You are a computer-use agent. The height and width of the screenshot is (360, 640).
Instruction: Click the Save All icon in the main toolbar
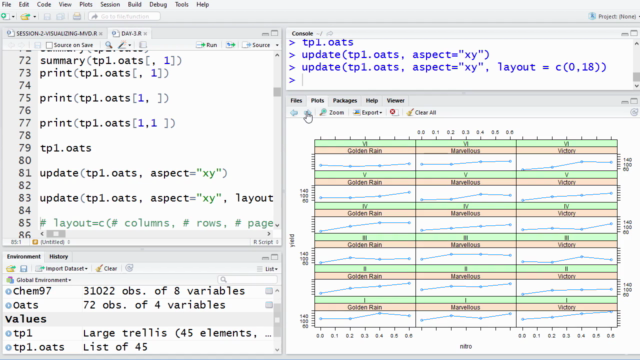click(60, 16)
